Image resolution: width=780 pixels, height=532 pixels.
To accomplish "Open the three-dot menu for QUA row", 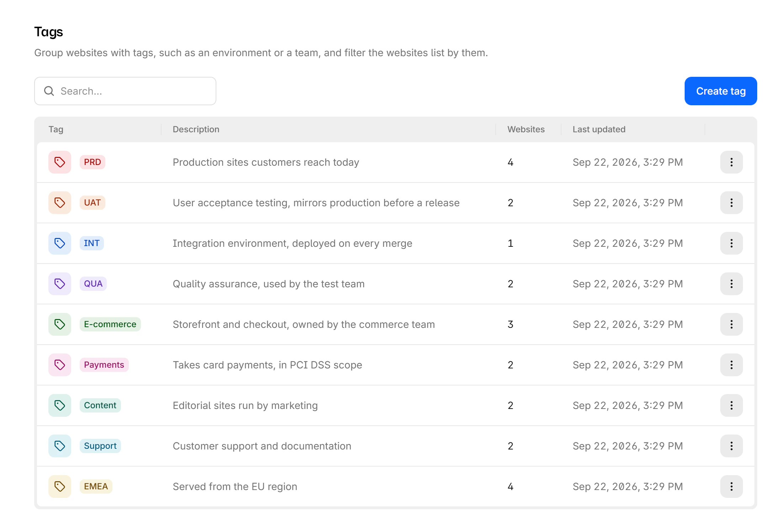I will point(732,284).
